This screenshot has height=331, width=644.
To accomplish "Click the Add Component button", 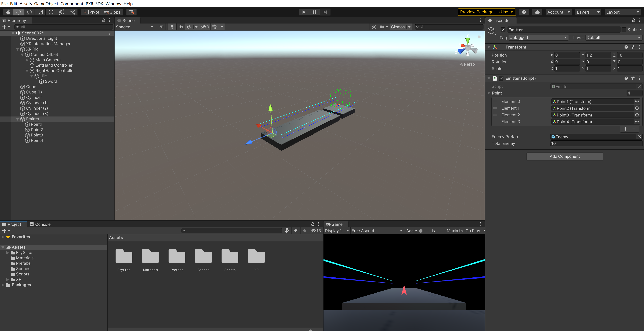I will 565,156.
